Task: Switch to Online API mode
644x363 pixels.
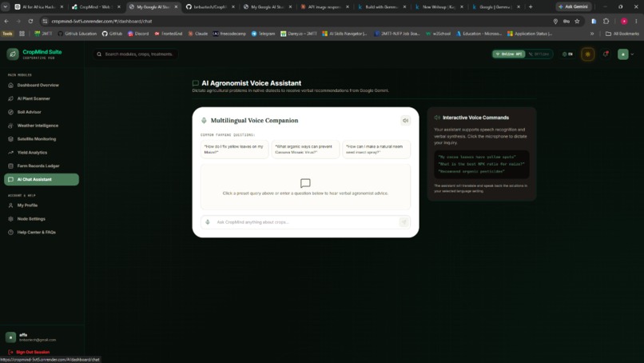Action: pyautogui.click(x=509, y=54)
